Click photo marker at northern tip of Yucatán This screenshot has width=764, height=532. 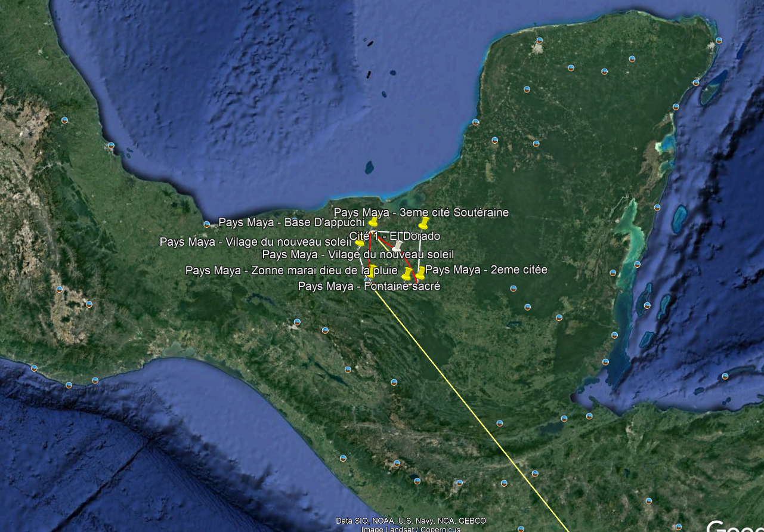[x=539, y=41]
